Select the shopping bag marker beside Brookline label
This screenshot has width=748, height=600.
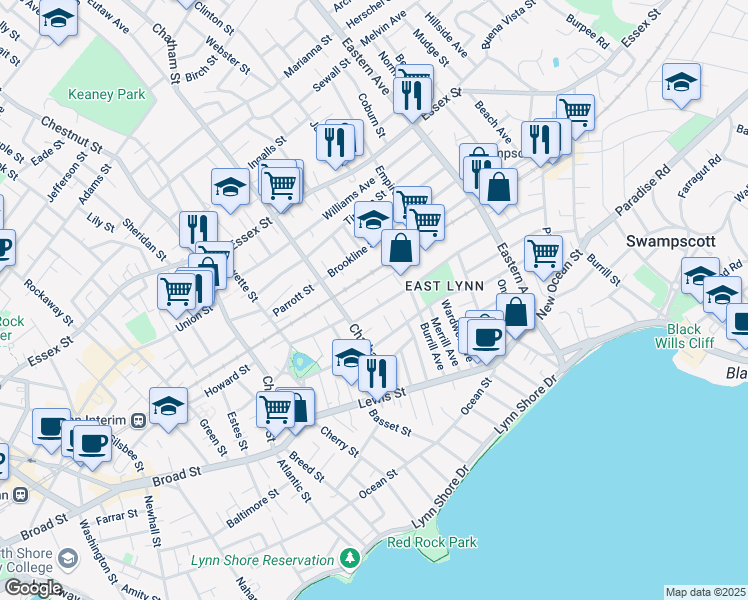click(x=400, y=248)
